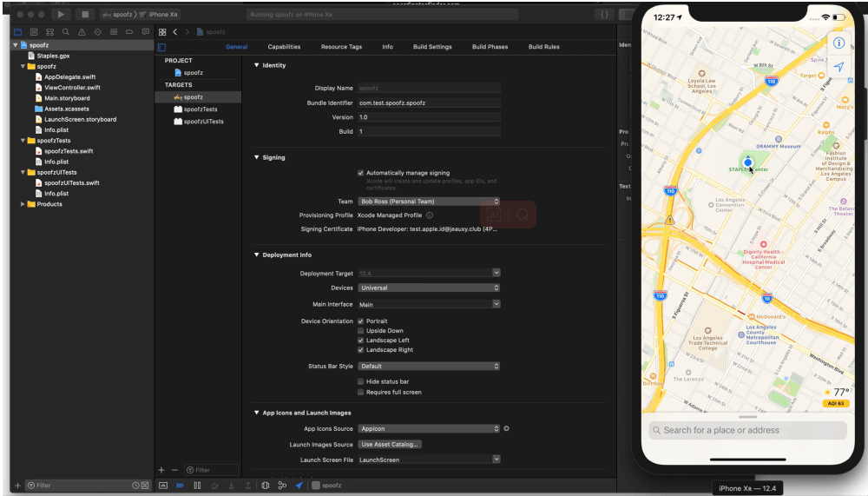Image resolution: width=868 pixels, height=496 pixels.
Task: Collapse the spoofzTests folder
Action: tap(23, 141)
